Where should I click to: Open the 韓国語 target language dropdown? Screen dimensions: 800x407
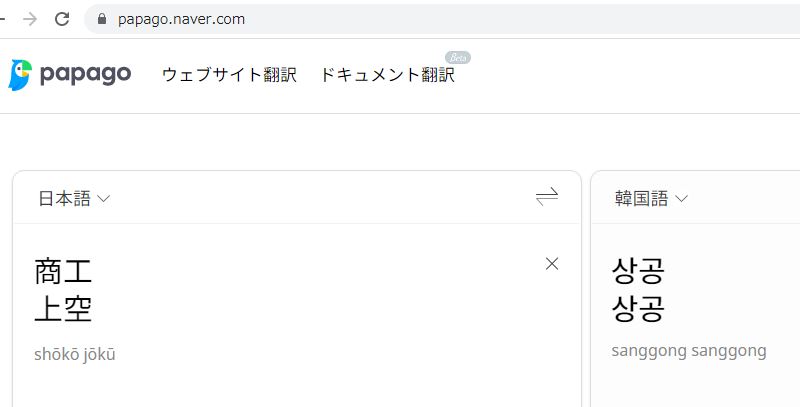click(651, 199)
